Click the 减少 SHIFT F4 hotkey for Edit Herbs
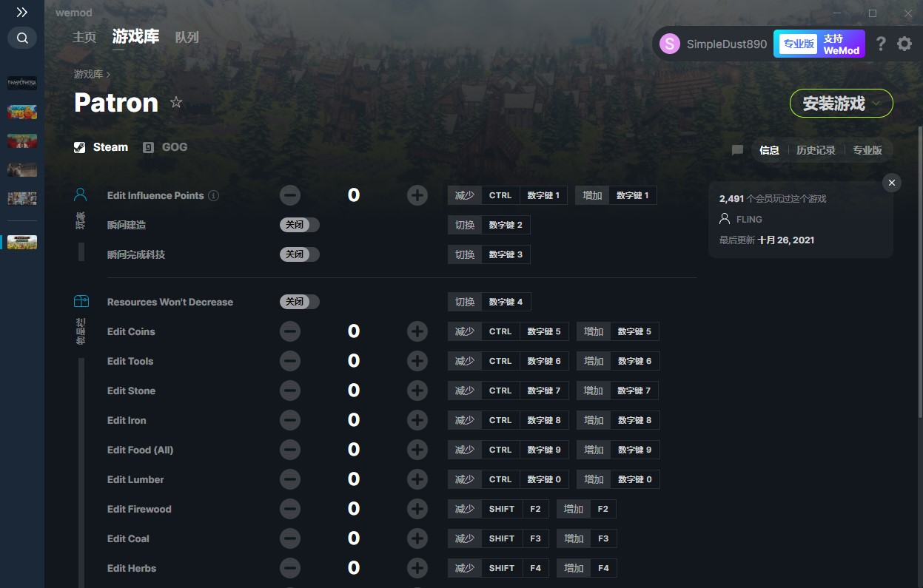This screenshot has width=923, height=588. point(498,568)
